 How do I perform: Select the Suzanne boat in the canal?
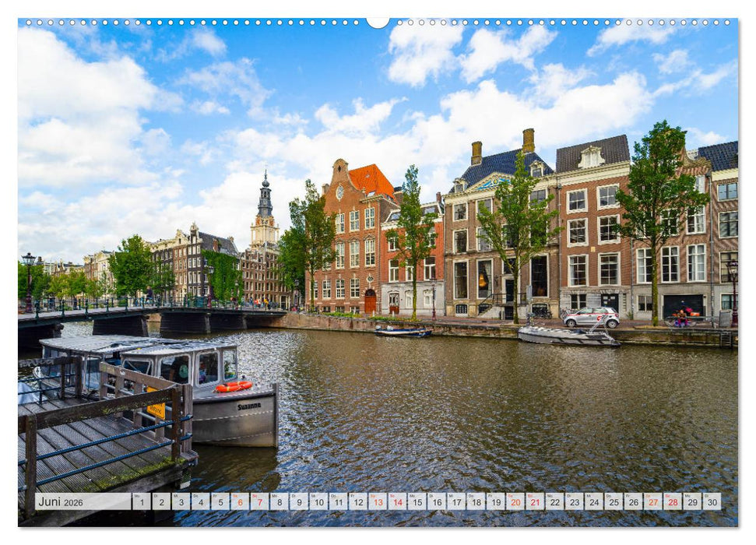tap(234, 405)
